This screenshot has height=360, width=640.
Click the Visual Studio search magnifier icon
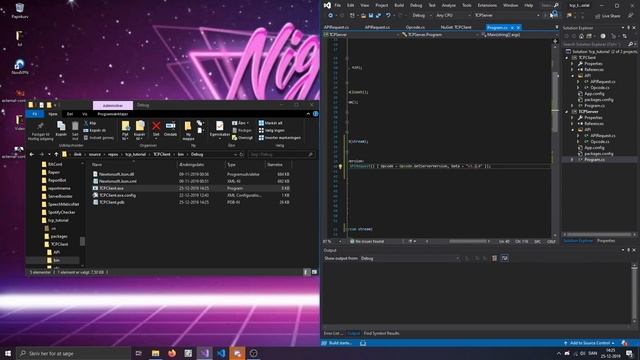click(556, 5)
